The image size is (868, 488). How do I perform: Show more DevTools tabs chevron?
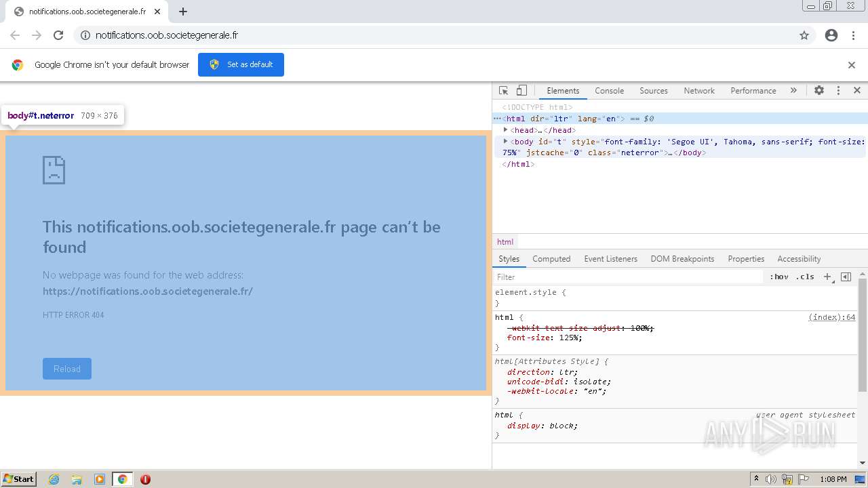click(793, 90)
